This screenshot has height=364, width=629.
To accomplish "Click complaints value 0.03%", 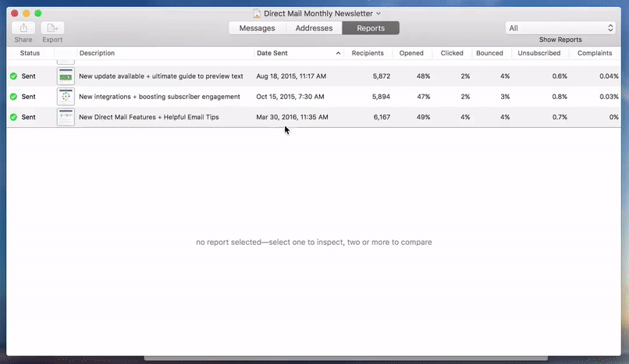I will [609, 97].
